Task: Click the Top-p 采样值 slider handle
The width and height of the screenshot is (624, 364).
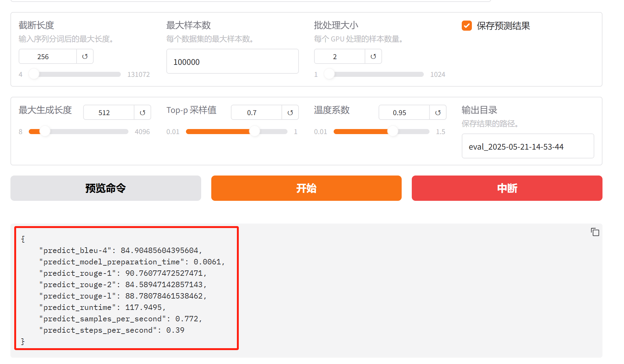Action: (x=255, y=131)
